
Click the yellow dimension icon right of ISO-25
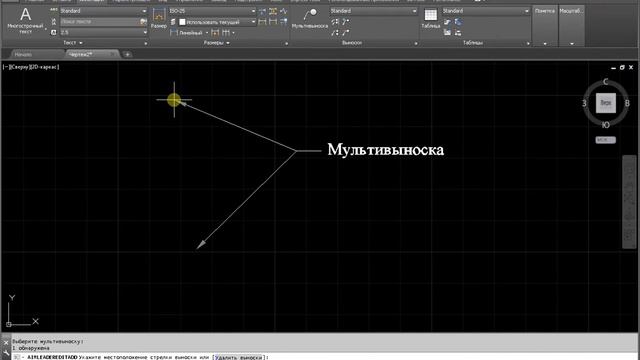pos(273,11)
